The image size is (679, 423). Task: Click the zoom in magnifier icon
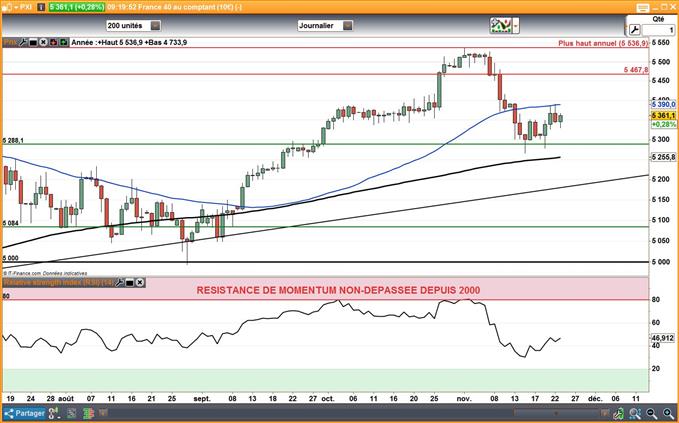click(x=668, y=413)
